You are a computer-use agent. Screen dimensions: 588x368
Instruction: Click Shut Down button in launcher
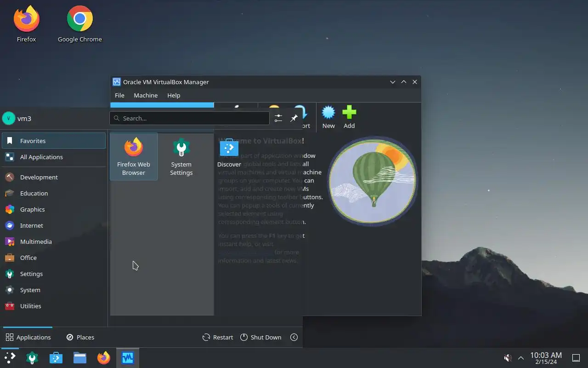(260, 337)
